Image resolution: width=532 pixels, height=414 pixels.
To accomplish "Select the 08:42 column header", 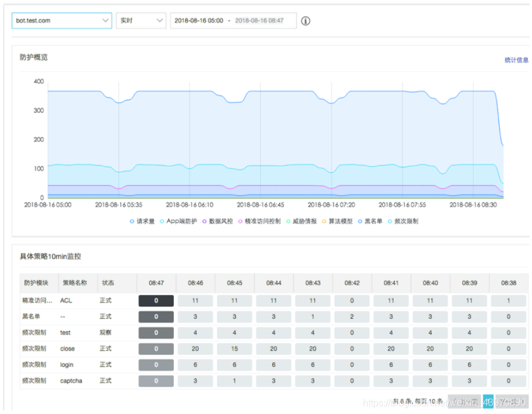I will coord(352,283).
